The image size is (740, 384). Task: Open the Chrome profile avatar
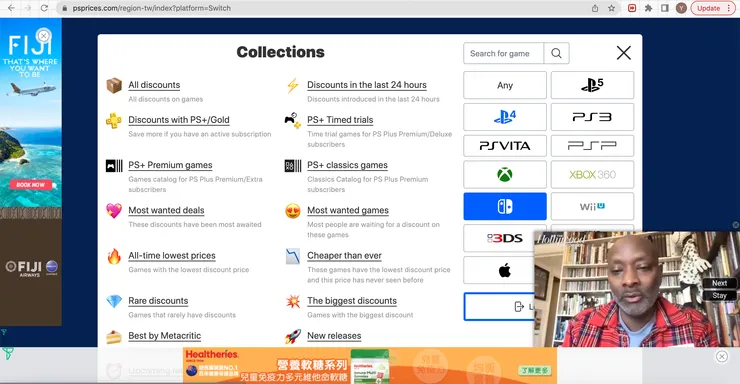tap(681, 8)
